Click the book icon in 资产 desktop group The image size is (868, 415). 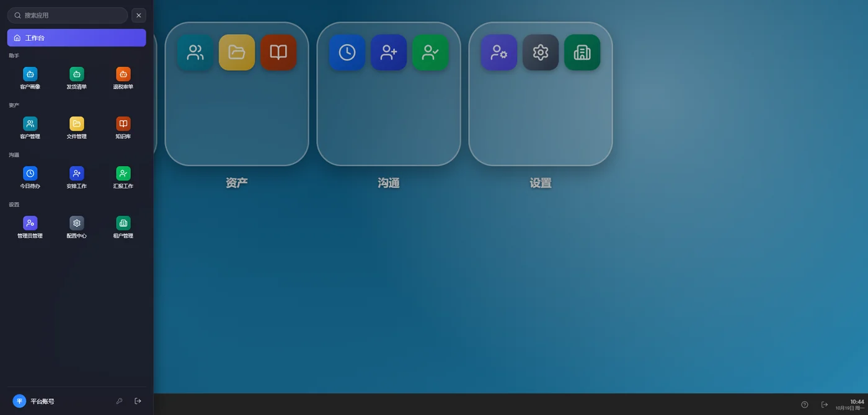[x=278, y=53]
